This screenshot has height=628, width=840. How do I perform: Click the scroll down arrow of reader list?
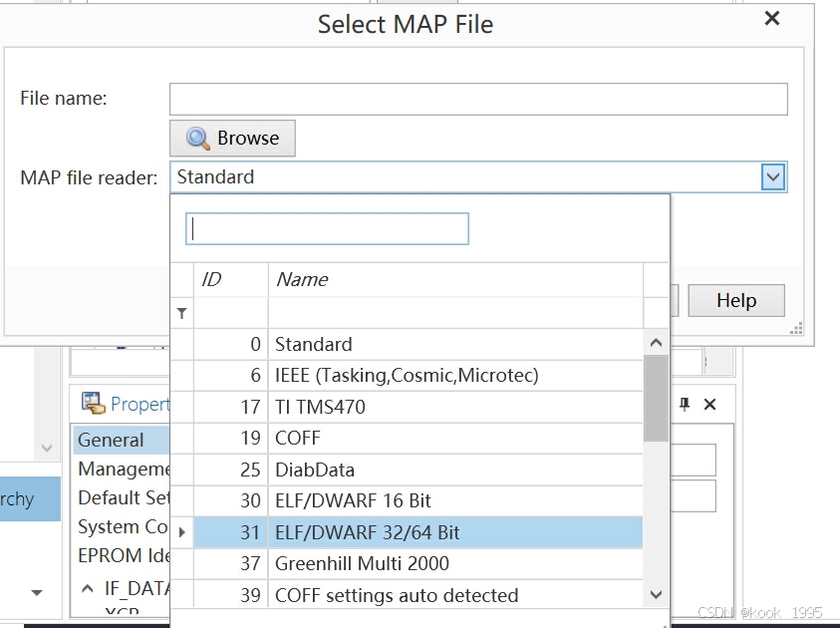[x=656, y=594]
